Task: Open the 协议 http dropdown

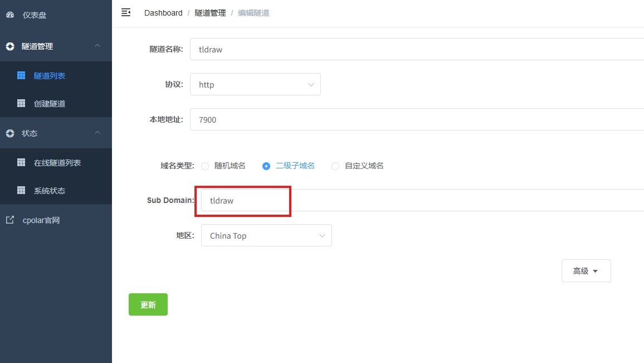Action: (x=255, y=84)
